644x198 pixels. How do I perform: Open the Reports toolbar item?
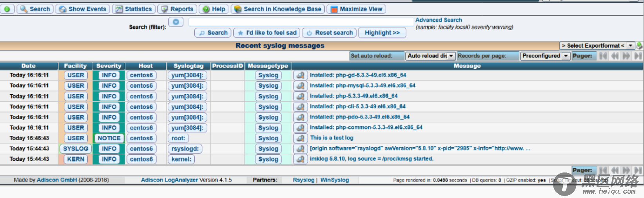pyautogui.click(x=177, y=9)
